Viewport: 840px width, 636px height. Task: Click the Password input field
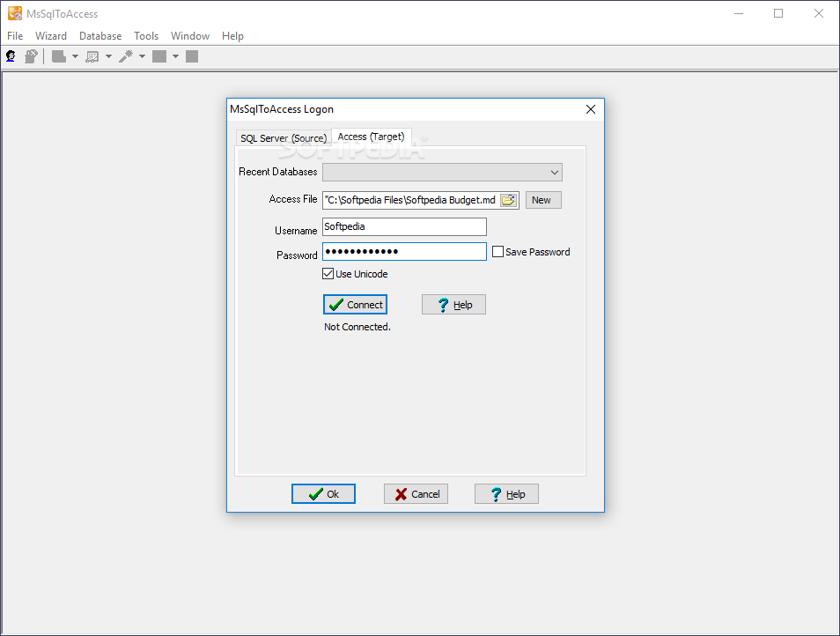click(404, 252)
